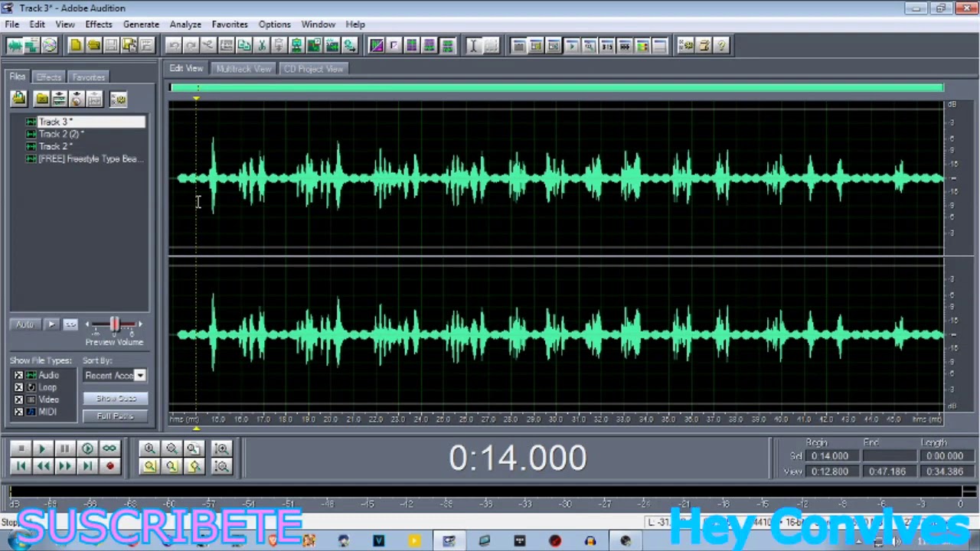Go to beginning with the transport button
This screenshot has width=980, height=551.
pyautogui.click(x=21, y=466)
